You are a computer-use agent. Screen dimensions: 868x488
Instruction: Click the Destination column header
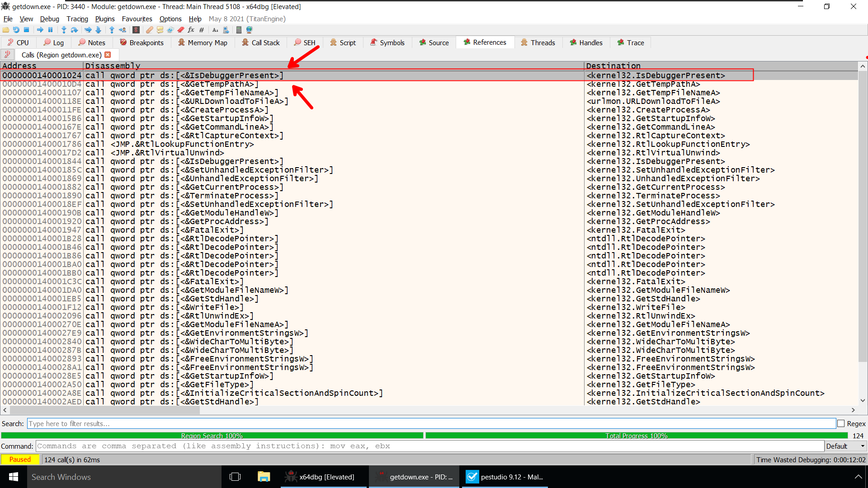pyautogui.click(x=613, y=66)
